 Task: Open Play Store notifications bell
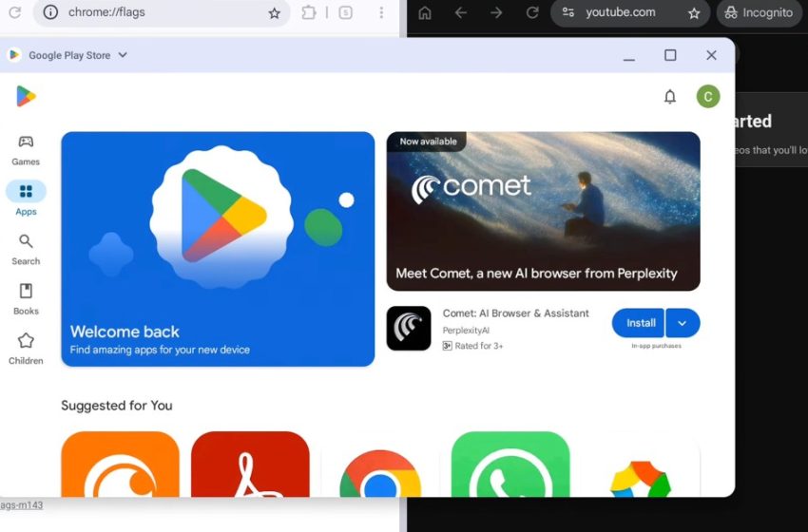pyautogui.click(x=670, y=97)
